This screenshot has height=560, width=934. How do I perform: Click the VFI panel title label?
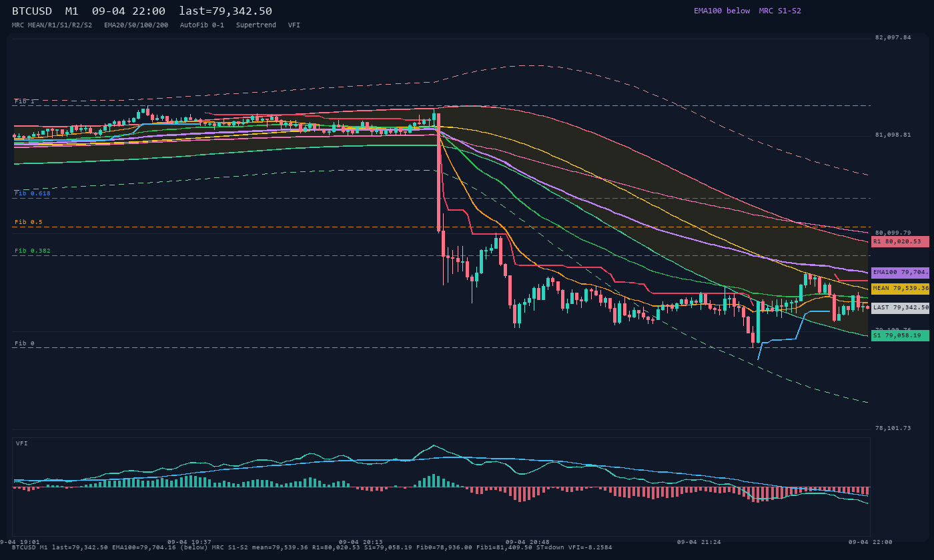click(x=22, y=443)
